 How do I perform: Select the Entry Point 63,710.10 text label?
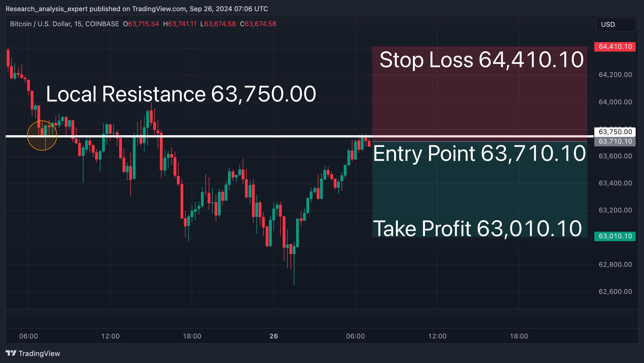coord(479,153)
